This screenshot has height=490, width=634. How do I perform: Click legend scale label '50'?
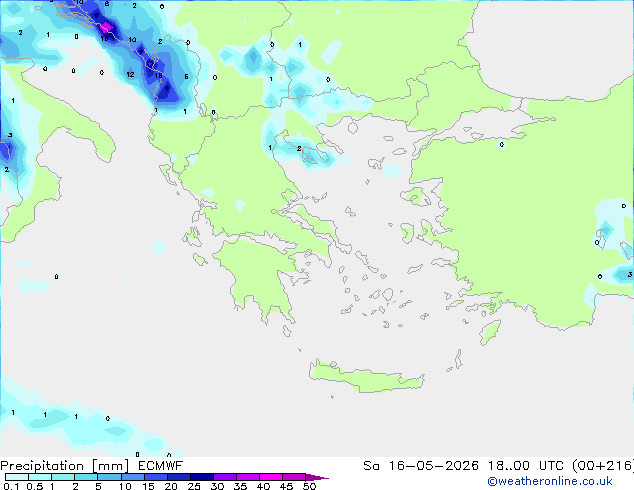(309, 486)
